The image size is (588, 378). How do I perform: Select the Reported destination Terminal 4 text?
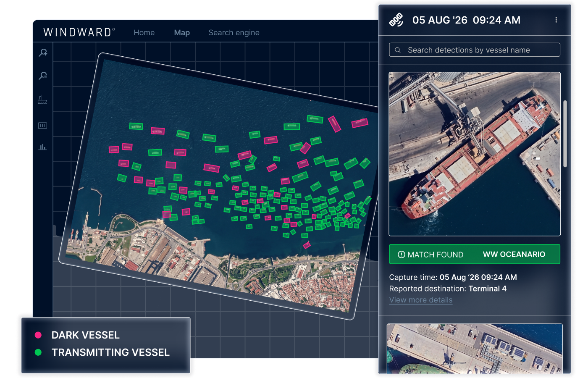(448, 289)
